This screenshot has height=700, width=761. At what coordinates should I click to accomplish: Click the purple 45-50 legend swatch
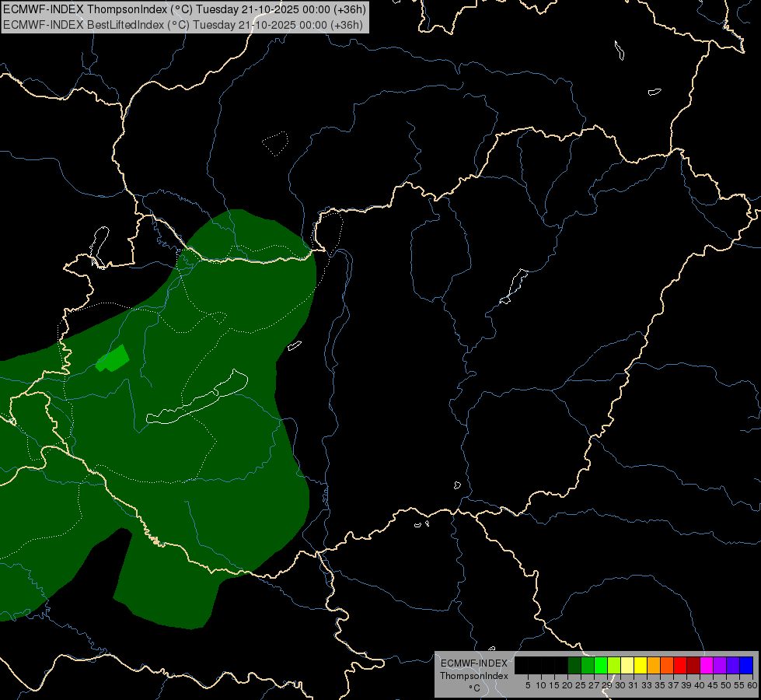click(x=721, y=665)
